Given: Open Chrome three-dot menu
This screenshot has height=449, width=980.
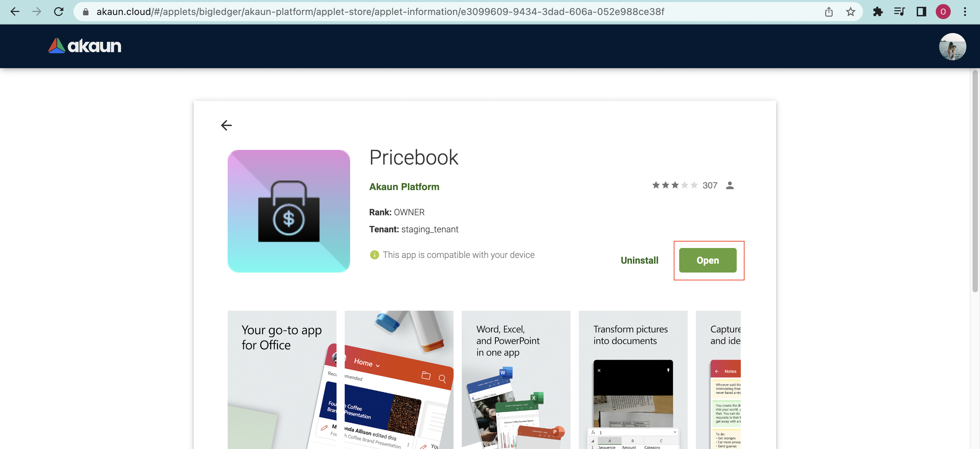Looking at the screenshot, I should click(x=965, y=12).
